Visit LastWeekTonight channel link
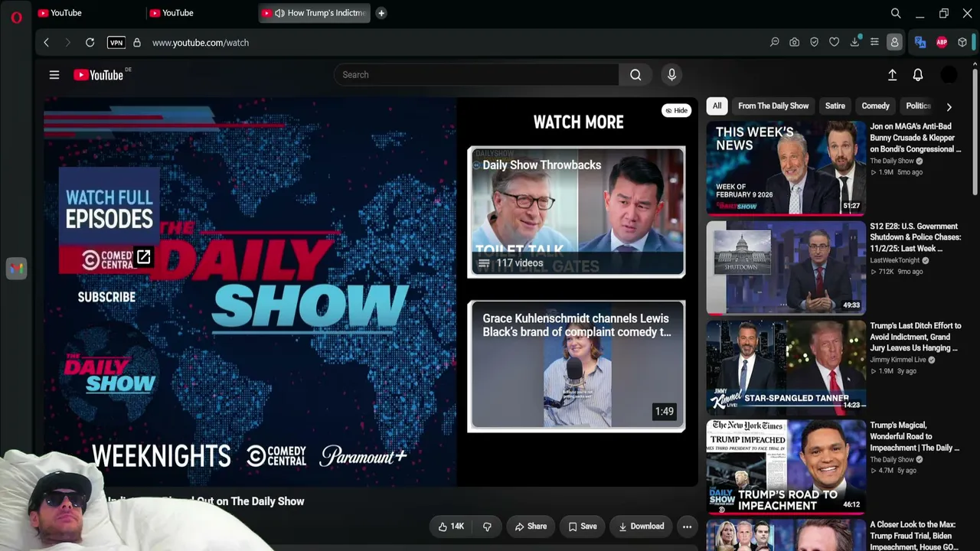This screenshot has height=551, width=980. pos(896,261)
